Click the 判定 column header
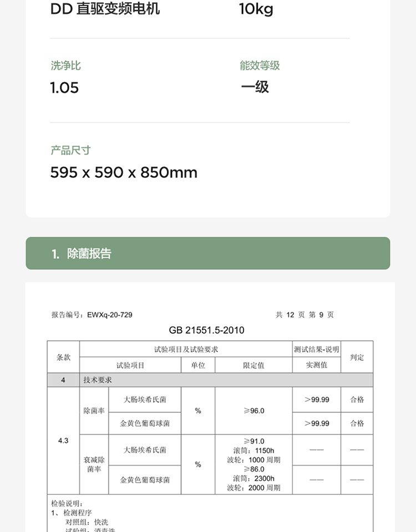Image resolution: width=416 pixels, height=532 pixels. pyautogui.click(x=357, y=357)
